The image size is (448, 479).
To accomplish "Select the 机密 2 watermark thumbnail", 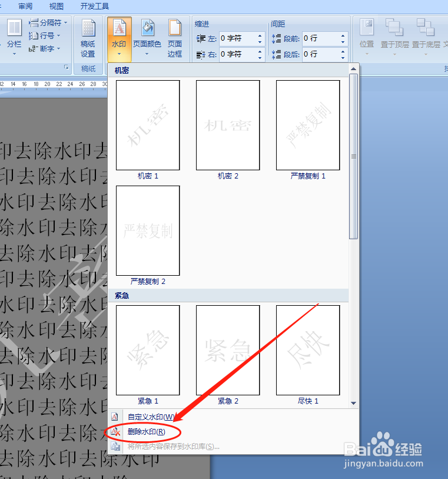I will [228, 125].
